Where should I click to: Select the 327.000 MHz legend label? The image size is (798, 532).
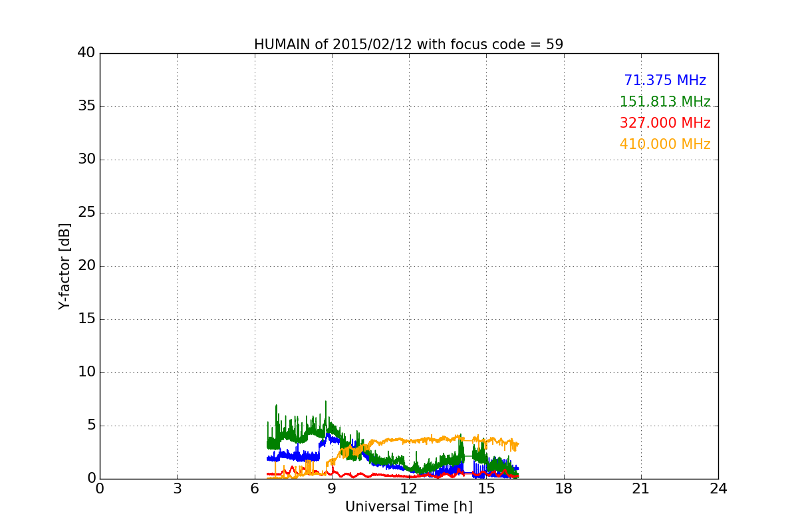click(x=665, y=123)
